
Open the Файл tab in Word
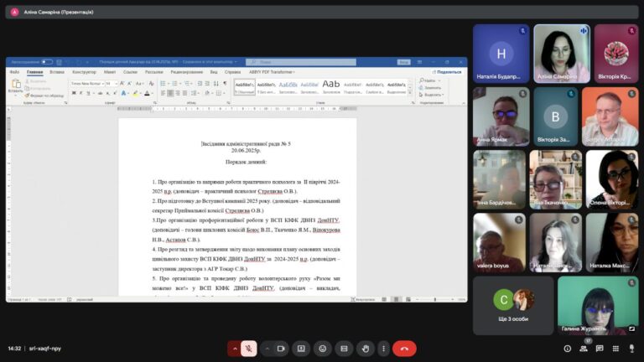pos(14,72)
